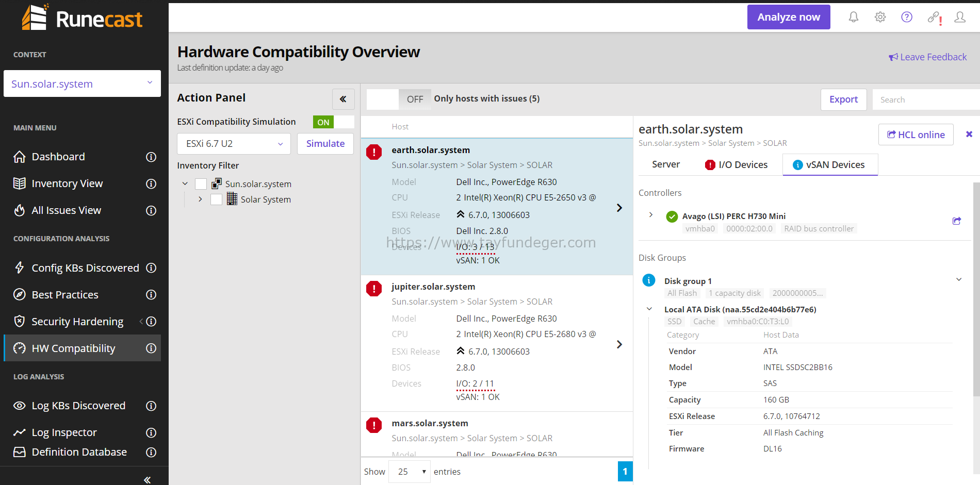Click green check icon for PERC H730 Mini
Screen dimensions: 980x485
tap(672, 216)
